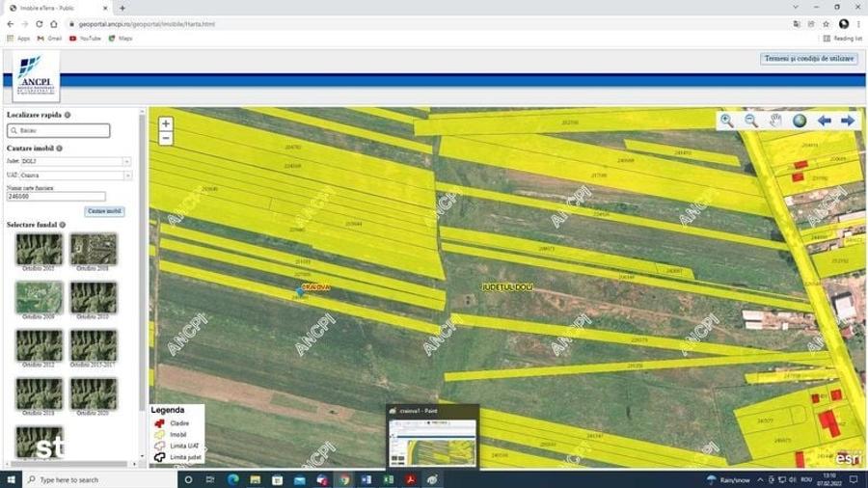
Task: Click the Rain/snow weather widget
Action: (x=729, y=479)
